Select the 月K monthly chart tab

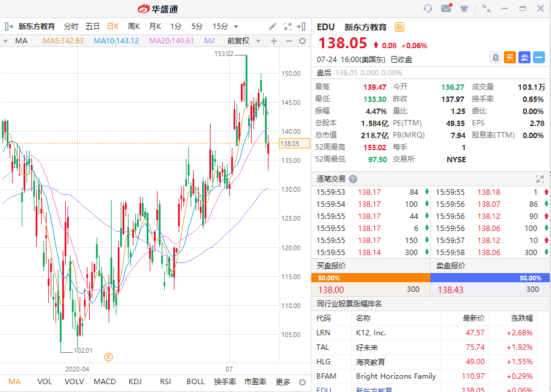click(x=155, y=27)
